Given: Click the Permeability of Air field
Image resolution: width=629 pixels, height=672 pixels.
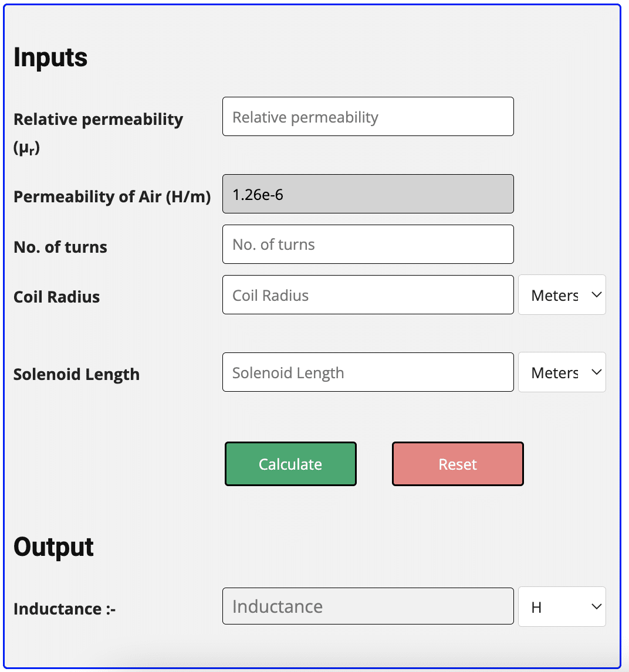Looking at the screenshot, I should (x=368, y=194).
